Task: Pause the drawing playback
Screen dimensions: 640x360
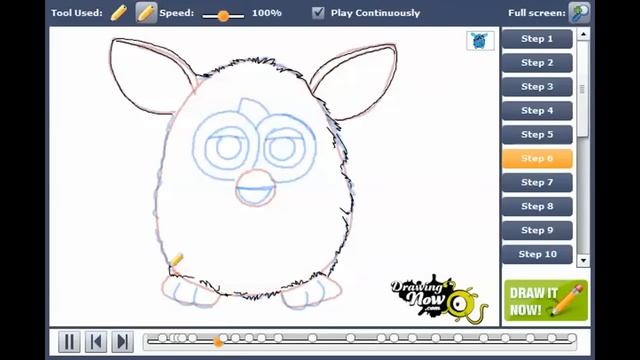Action: click(x=69, y=341)
